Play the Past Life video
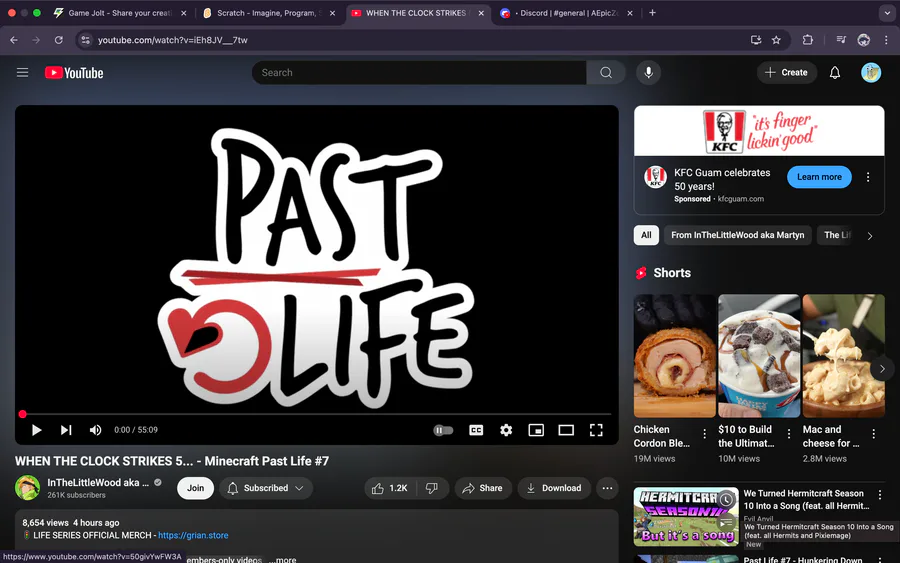This screenshot has height=563, width=900. click(x=36, y=430)
